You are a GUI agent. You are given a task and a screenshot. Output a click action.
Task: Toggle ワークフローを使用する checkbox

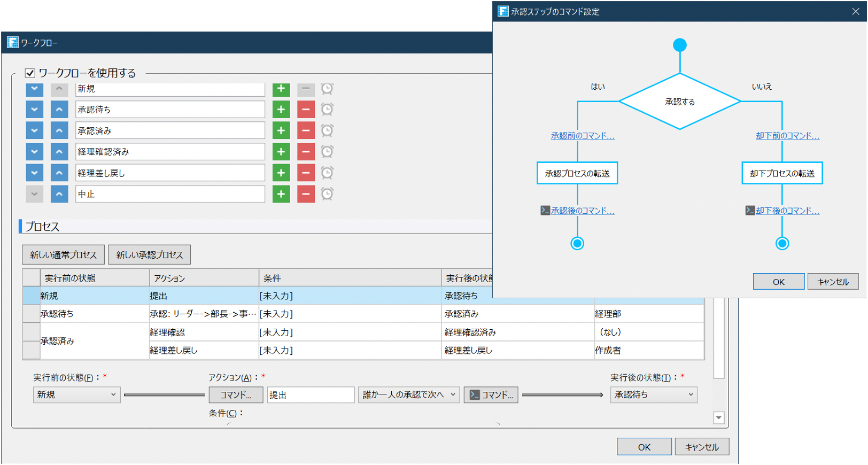coord(30,73)
